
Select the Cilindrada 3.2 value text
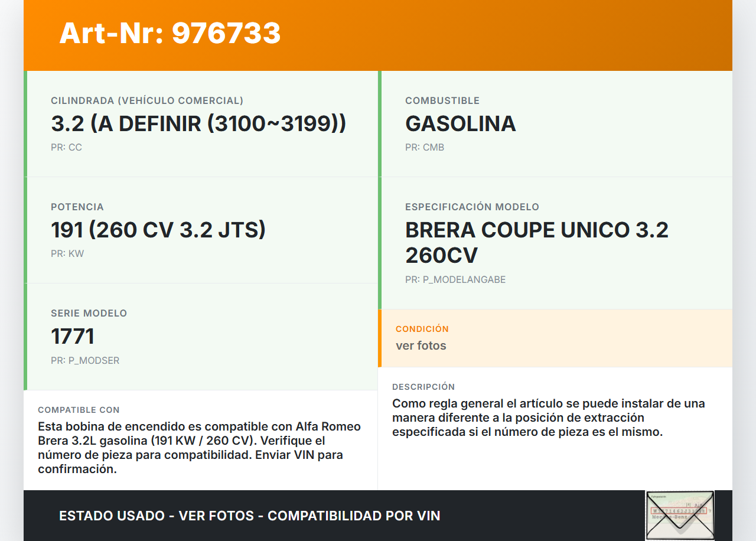click(x=198, y=124)
